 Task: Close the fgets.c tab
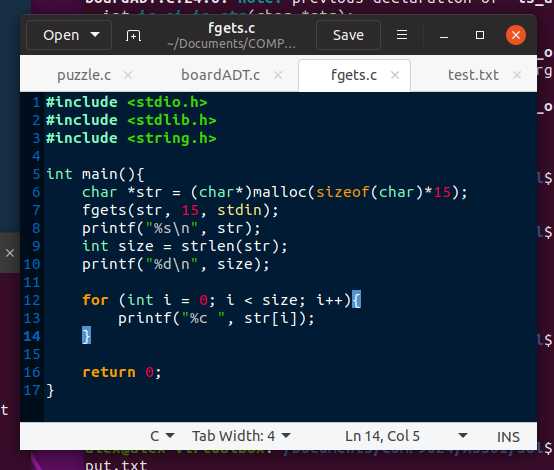tap(395, 75)
